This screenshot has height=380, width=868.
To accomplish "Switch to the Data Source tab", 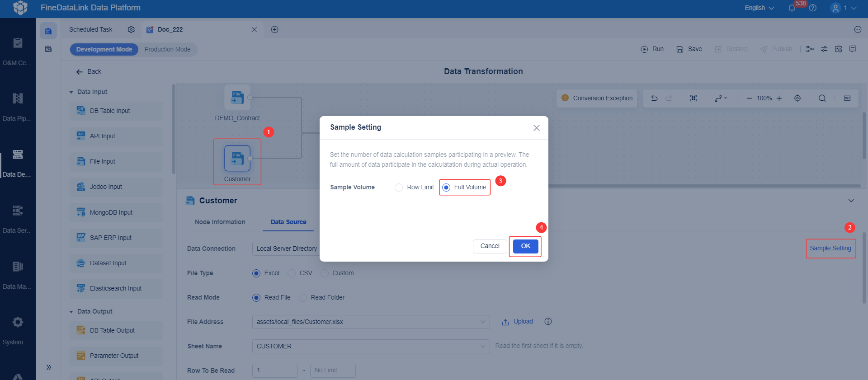I will click(x=288, y=222).
